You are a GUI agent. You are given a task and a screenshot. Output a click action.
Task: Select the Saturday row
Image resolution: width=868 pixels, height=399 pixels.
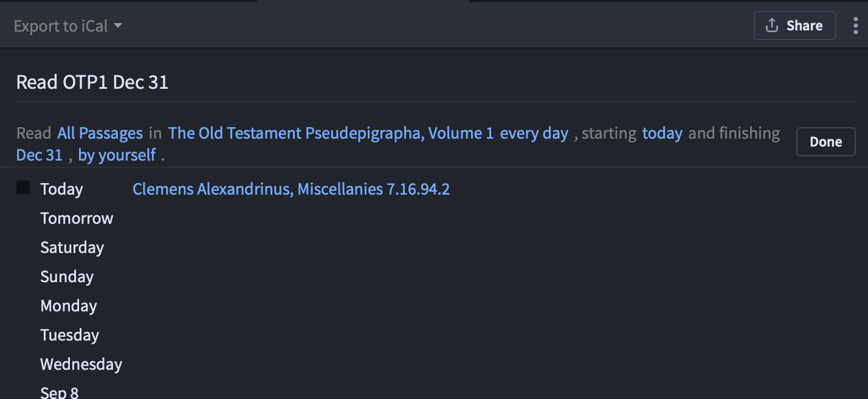tap(72, 248)
